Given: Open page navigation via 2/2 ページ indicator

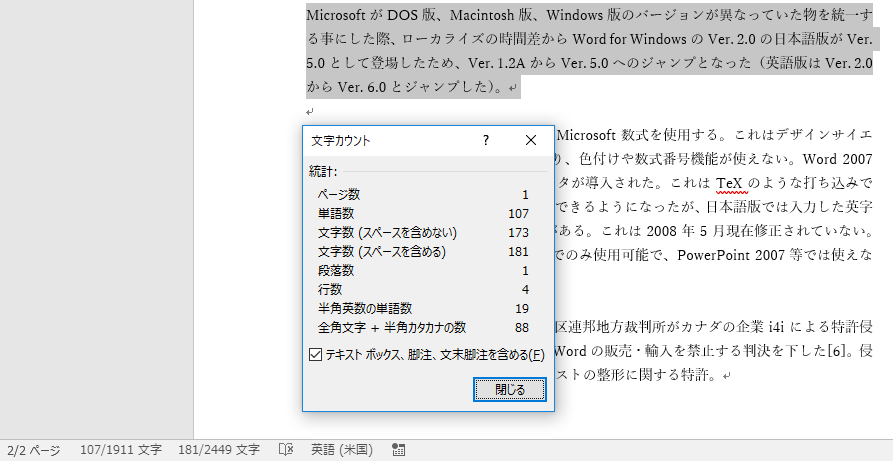Looking at the screenshot, I should tap(34, 450).
